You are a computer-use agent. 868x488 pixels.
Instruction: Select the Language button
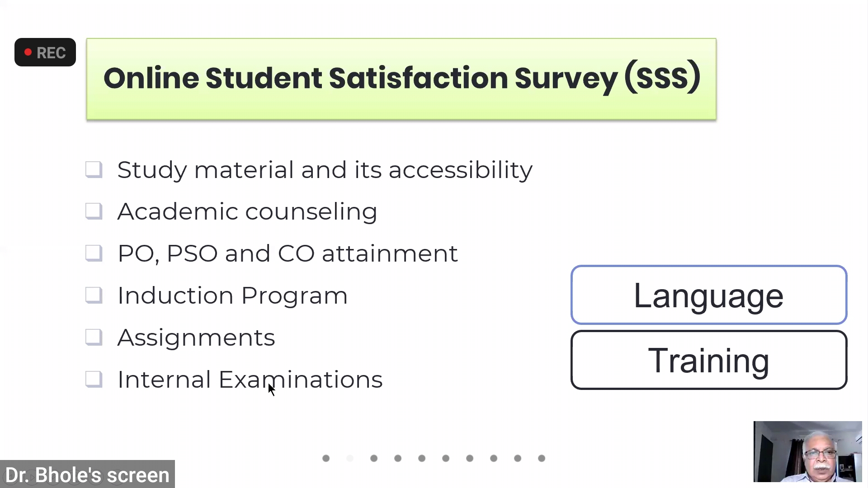709,295
